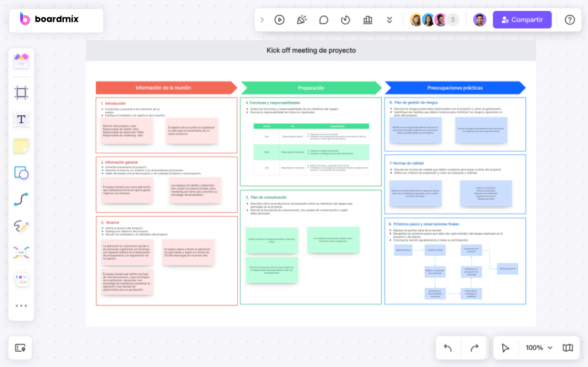Screen dimensions: 588x367
Task: Open the help question mark button
Action: tap(570, 20)
